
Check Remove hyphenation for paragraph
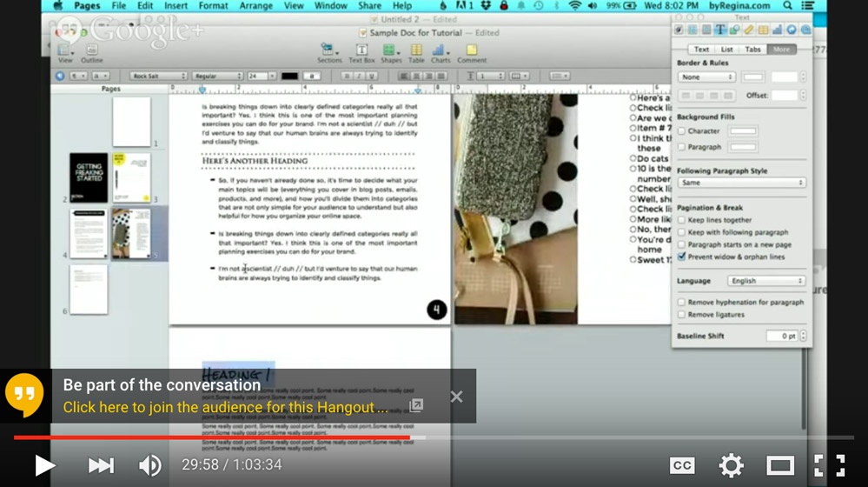681,303
